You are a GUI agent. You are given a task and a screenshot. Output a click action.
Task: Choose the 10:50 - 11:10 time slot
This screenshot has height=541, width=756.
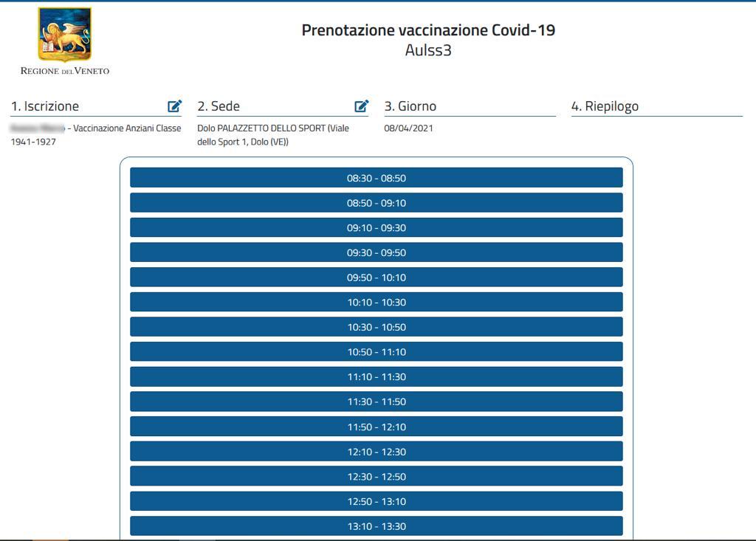point(377,351)
